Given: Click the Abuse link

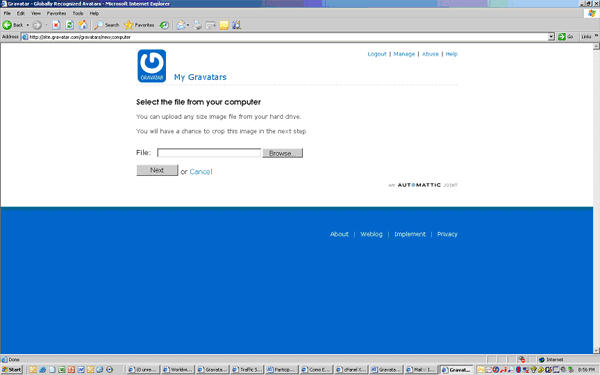Looking at the screenshot, I should tap(430, 54).
